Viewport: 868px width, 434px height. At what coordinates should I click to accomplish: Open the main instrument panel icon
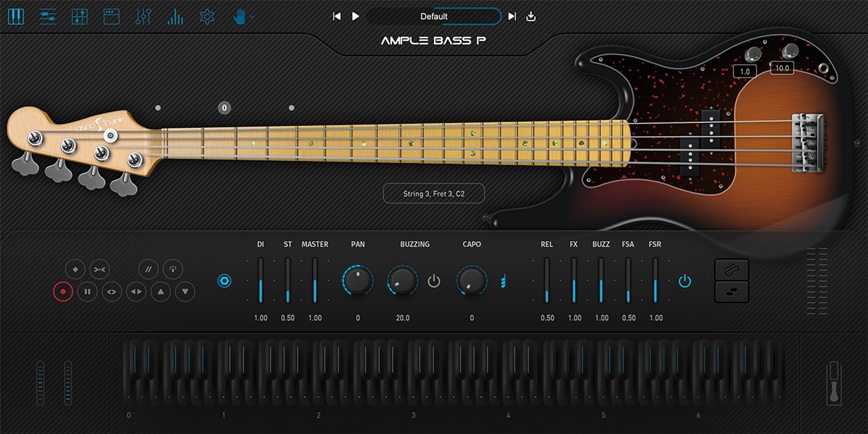(x=16, y=16)
